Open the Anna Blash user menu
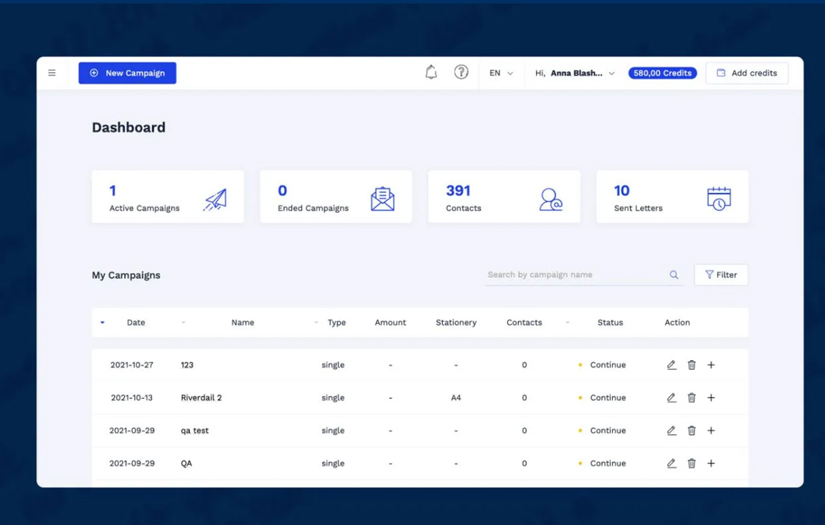This screenshot has height=525, width=825. (x=575, y=73)
